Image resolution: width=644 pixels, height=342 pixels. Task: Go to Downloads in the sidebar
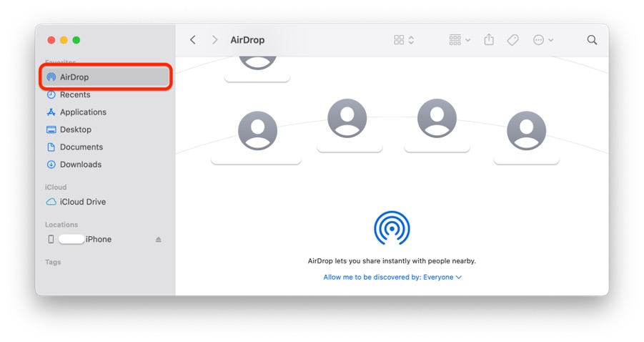tap(81, 165)
